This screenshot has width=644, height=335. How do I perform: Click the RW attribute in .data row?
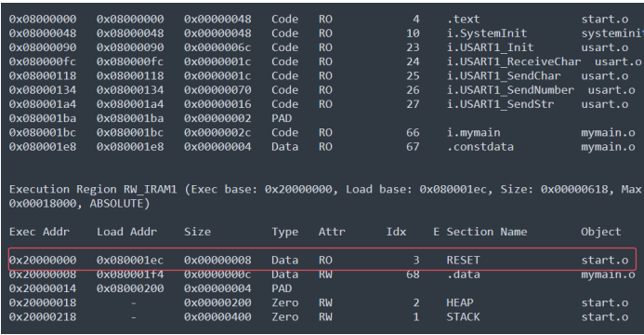tap(325, 275)
